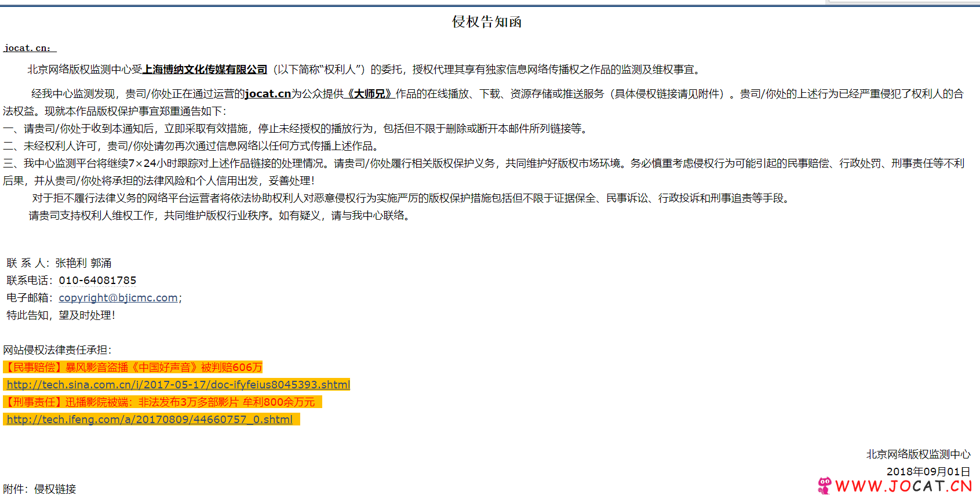Click the contact names 张艳利 郭涌
Image resolution: width=980 pixels, height=495 pixels.
83,263
